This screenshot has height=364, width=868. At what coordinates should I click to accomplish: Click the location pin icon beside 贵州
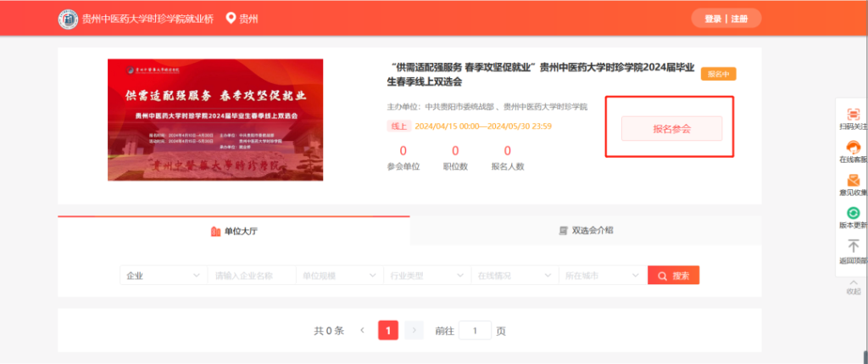tap(231, 19)
